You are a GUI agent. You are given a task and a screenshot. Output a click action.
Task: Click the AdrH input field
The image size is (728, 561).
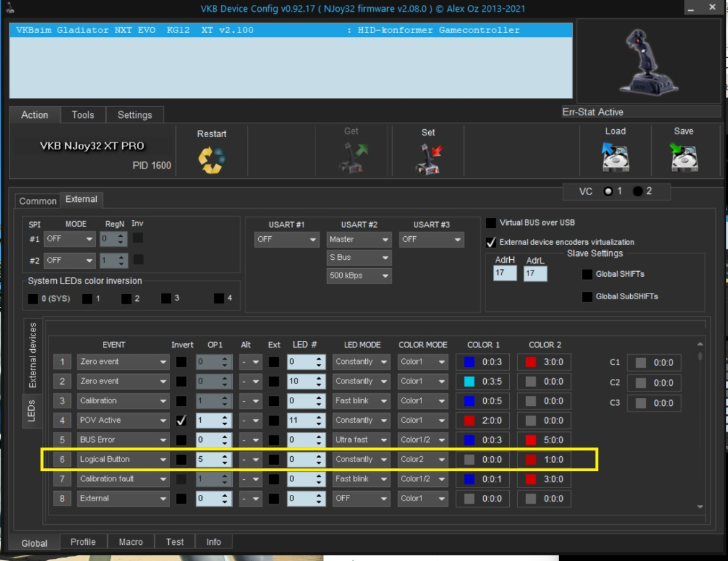click(505, 273)
